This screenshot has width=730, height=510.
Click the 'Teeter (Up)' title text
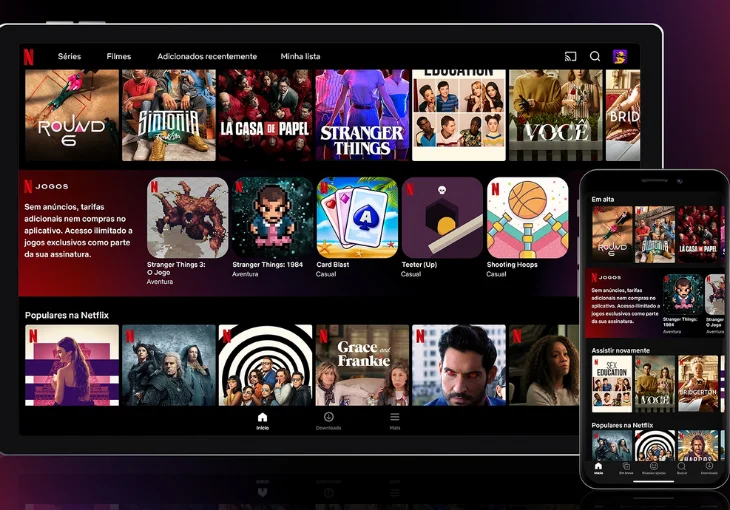coord(419,265)
